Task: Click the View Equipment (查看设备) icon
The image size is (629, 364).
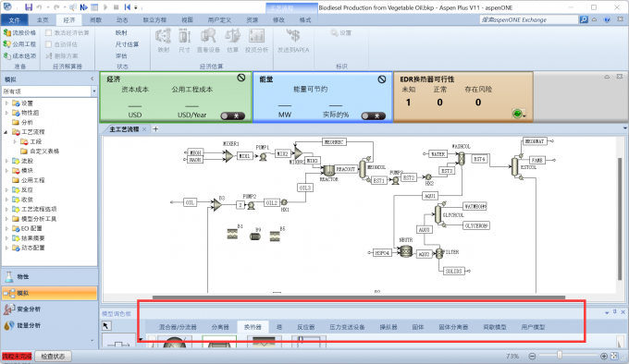Action: (208, 41)
